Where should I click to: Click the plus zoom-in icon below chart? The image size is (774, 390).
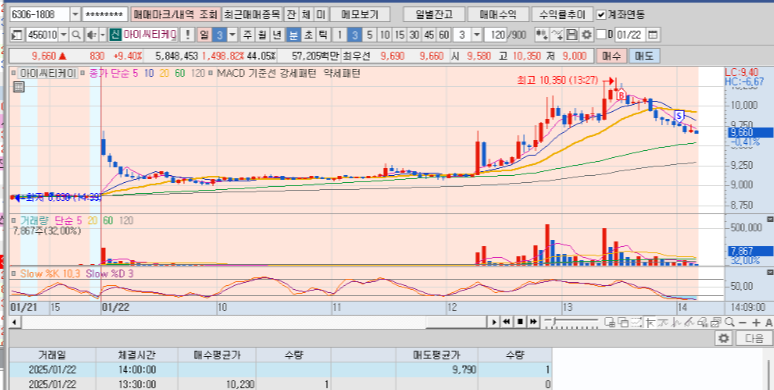[x=756, y=323]
